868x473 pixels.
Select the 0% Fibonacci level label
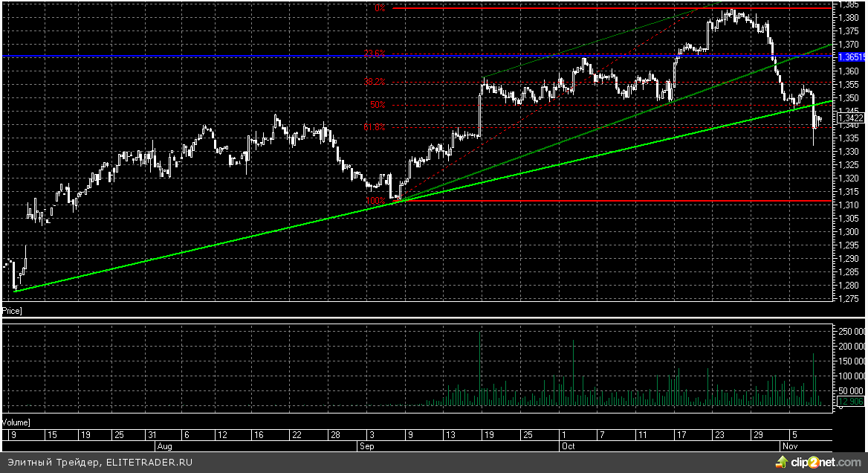click(380, 8)
